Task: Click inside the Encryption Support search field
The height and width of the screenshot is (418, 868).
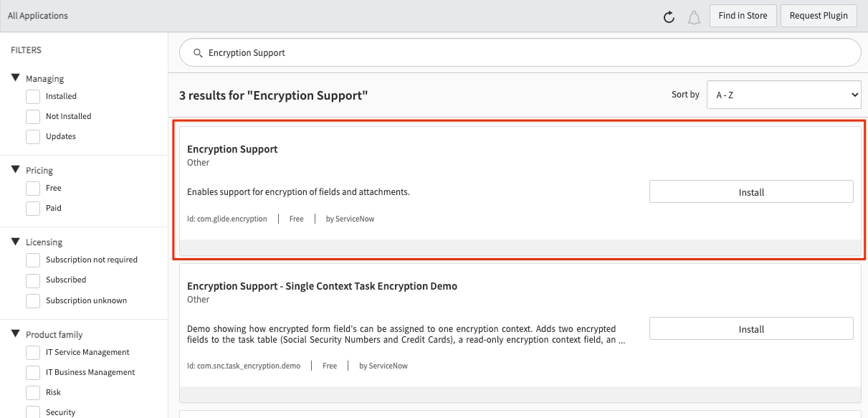Action: (x=430, y=52)
